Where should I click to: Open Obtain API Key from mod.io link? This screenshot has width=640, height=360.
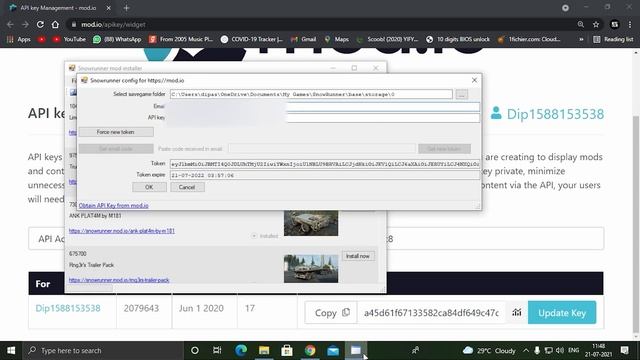coord(113,206)
